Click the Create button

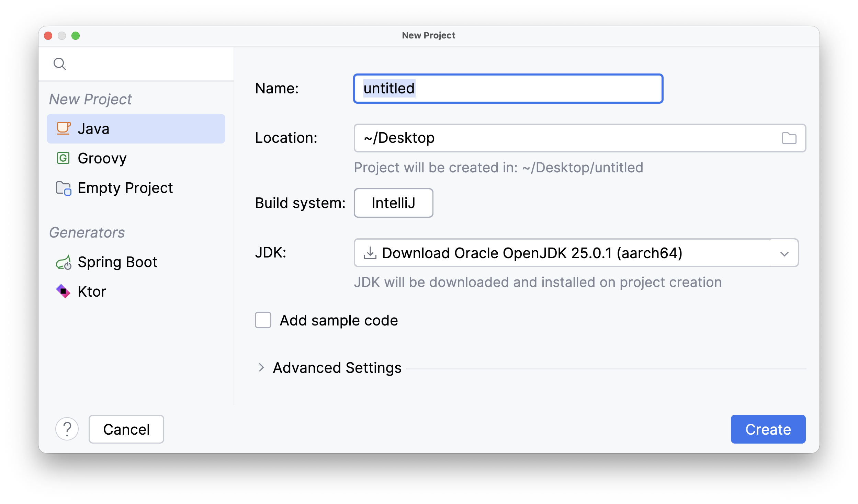point(768,429)
